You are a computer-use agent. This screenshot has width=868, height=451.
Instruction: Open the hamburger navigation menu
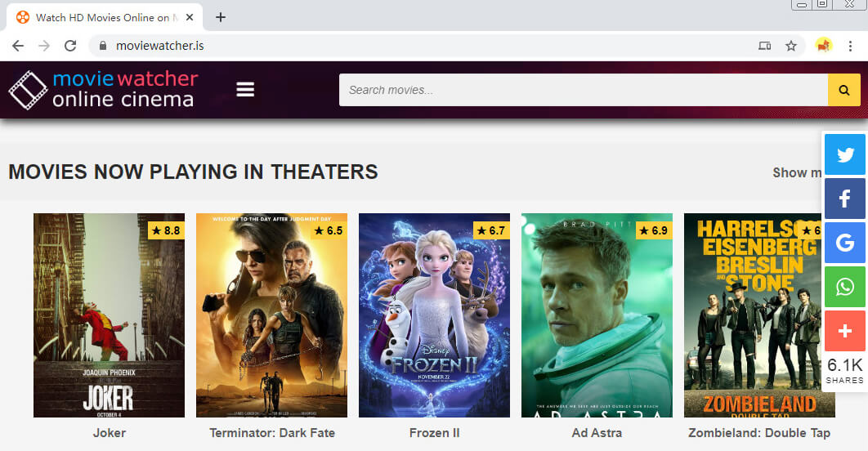click(245, 89)
